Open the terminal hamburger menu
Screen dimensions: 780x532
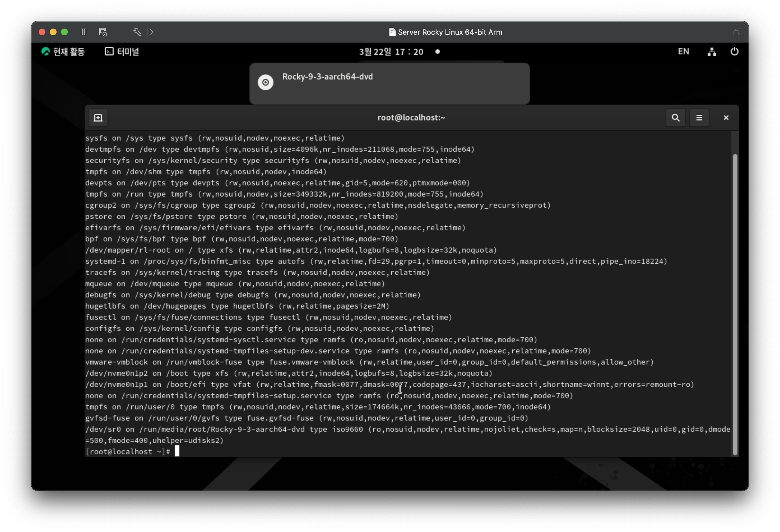tap(699, 118)
